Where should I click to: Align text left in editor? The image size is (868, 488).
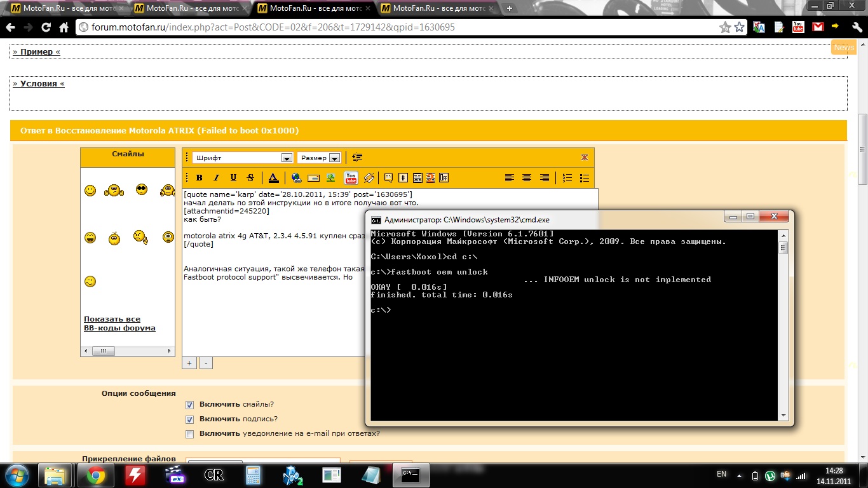(x=510, y=178)
